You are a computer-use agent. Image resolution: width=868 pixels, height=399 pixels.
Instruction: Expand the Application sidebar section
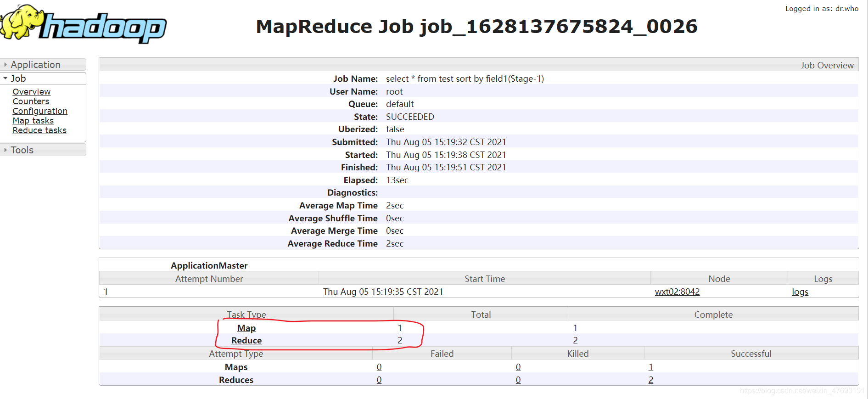[x=43, y=65]
